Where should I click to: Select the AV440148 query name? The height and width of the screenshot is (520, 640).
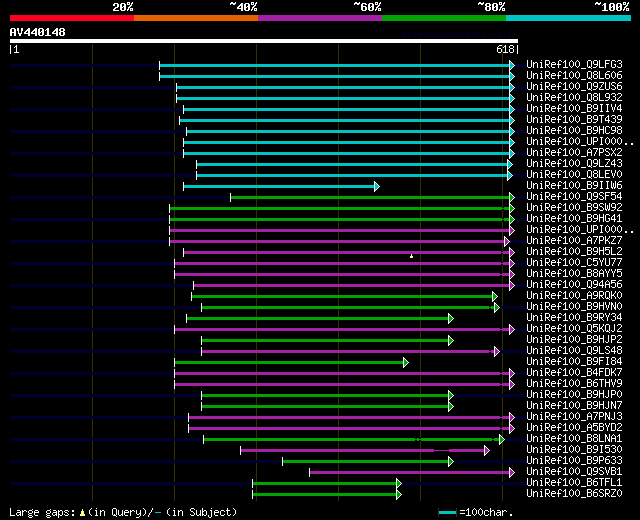pyautogui.click(x=38, y=32)
